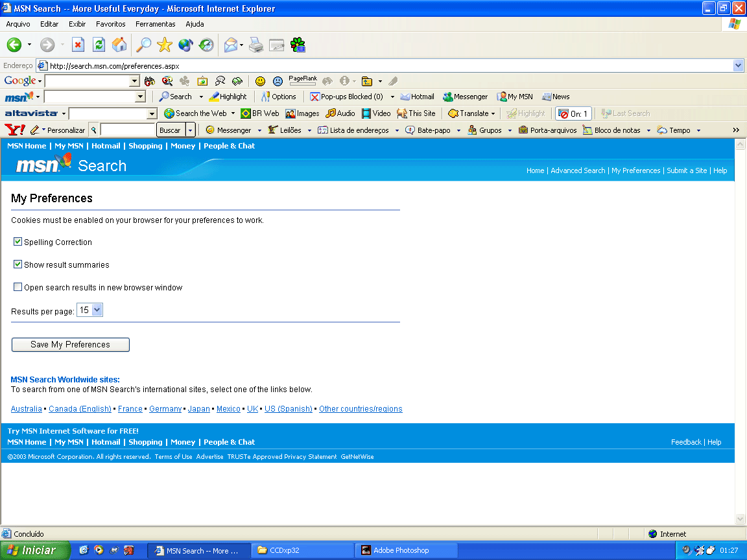747x560 pixels.
Task: Click AltaVista Audio button
Action: 340,113
